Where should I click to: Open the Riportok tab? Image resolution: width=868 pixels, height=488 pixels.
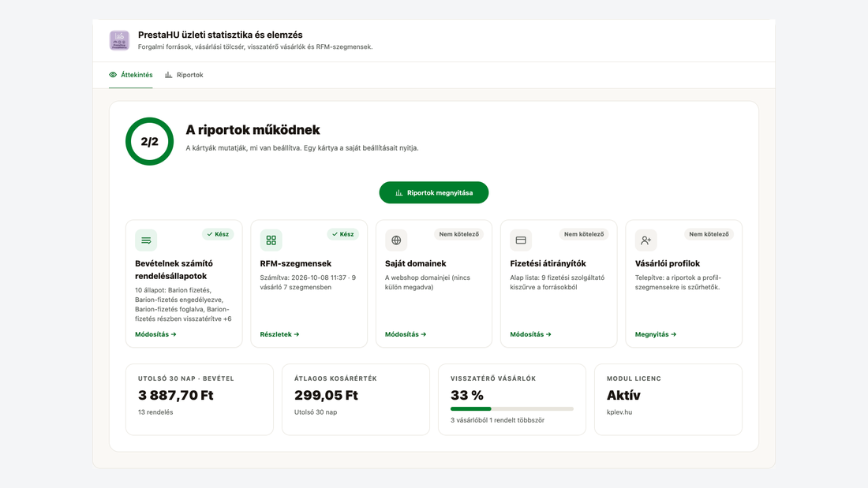(x=185, y=75)
